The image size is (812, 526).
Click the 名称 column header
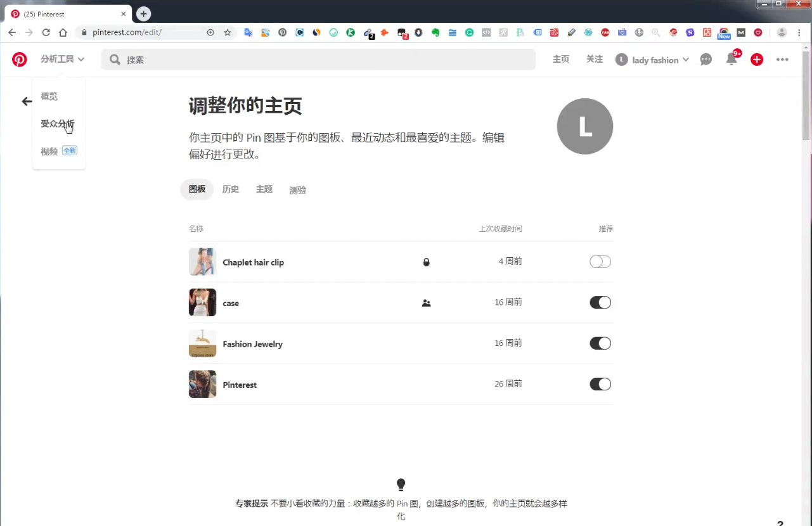(x=196, y=229)
